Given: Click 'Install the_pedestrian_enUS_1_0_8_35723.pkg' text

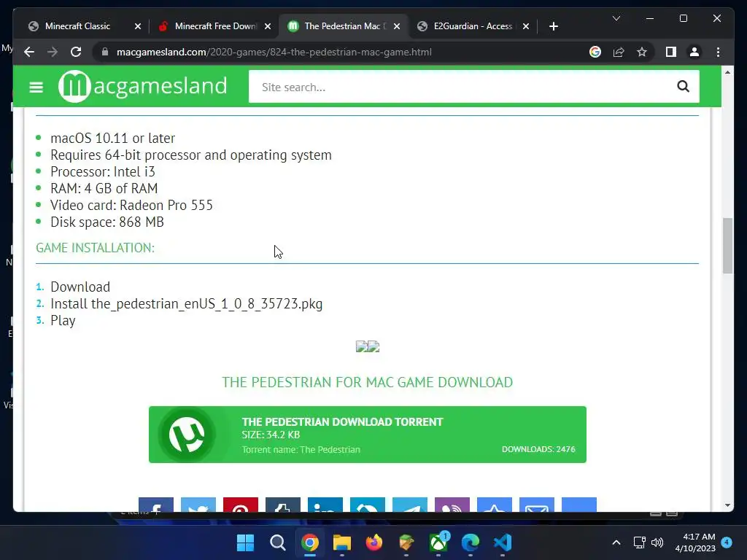Looking at the screenshot, I should point(186,304).
